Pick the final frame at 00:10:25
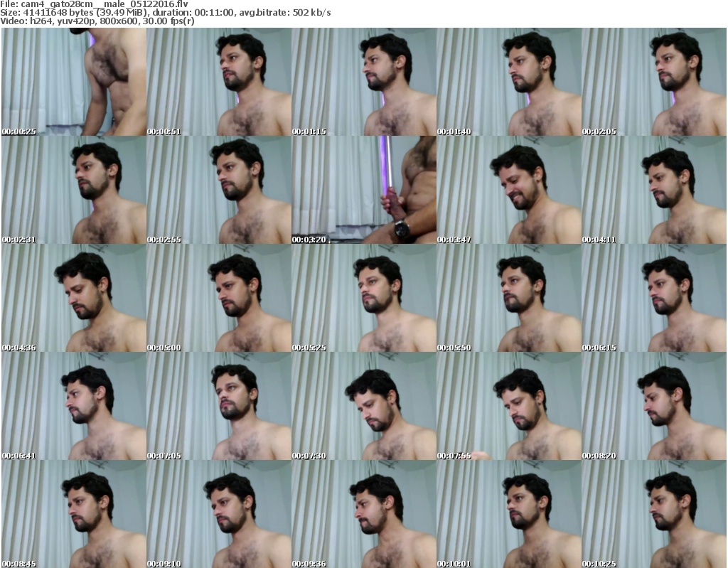The height and width of the screenshot is (568, 728). pyautogui.click(x=653, y=514)
